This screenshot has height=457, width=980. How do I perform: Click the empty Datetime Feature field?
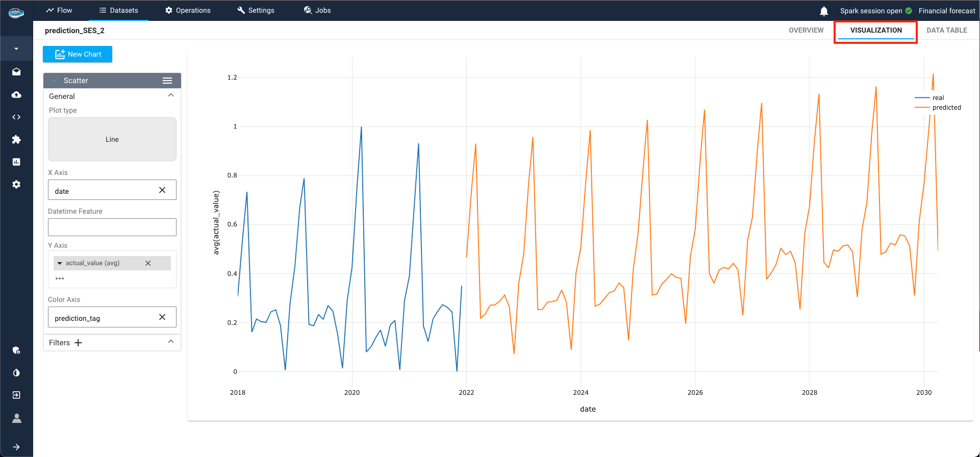click(x=112, y=227)
